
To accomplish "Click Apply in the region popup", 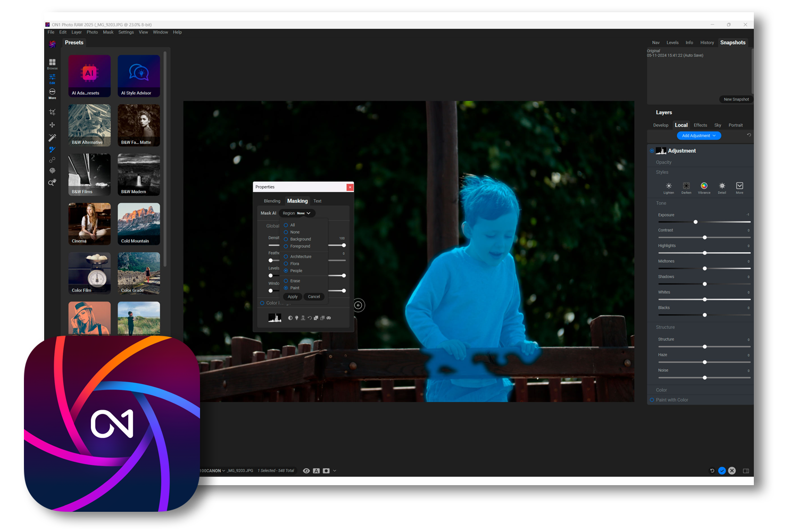I will [293, 297].
